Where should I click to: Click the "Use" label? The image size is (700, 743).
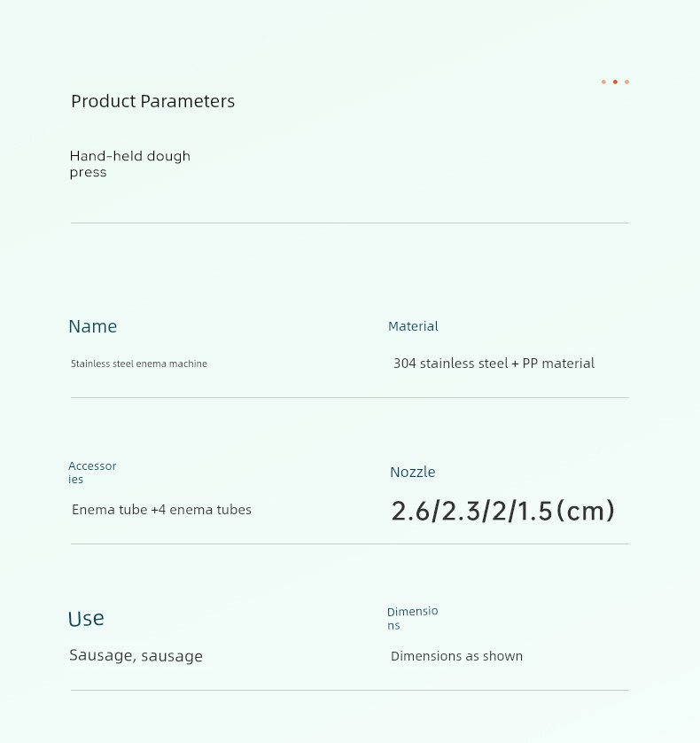pyautogui.click(x=86, y=619)
